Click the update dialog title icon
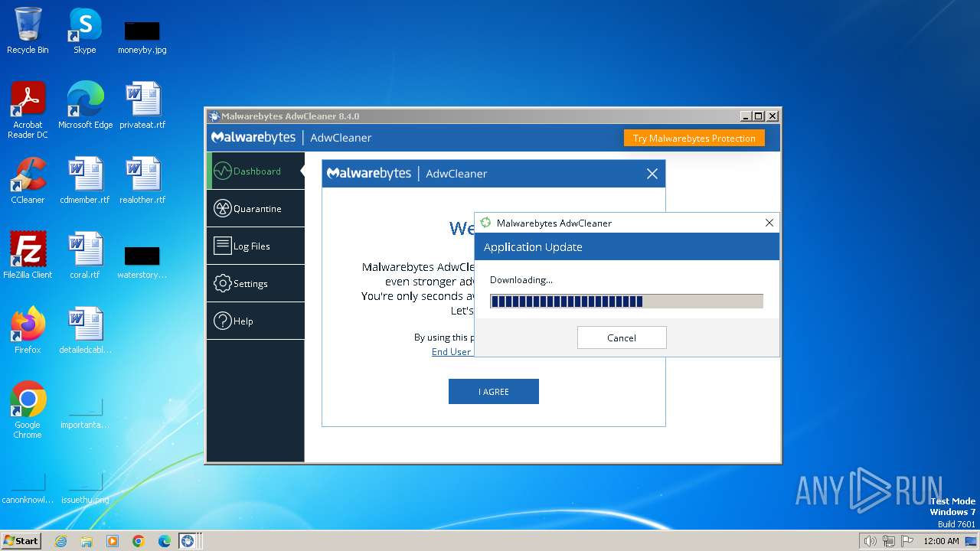 coord(485,223)
